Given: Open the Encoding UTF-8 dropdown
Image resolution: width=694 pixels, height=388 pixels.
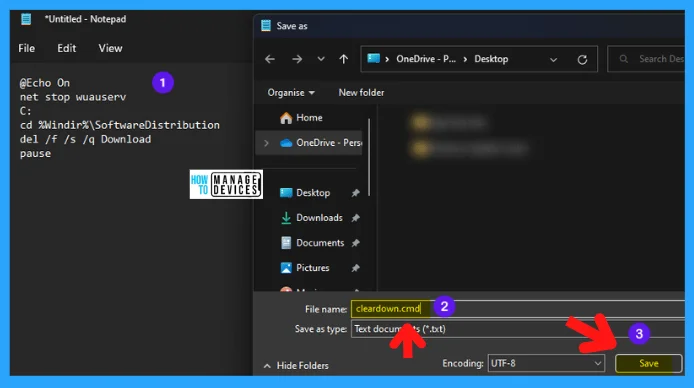Looking at the screenshot, I should pyautogui.click(x=546, y=363).
